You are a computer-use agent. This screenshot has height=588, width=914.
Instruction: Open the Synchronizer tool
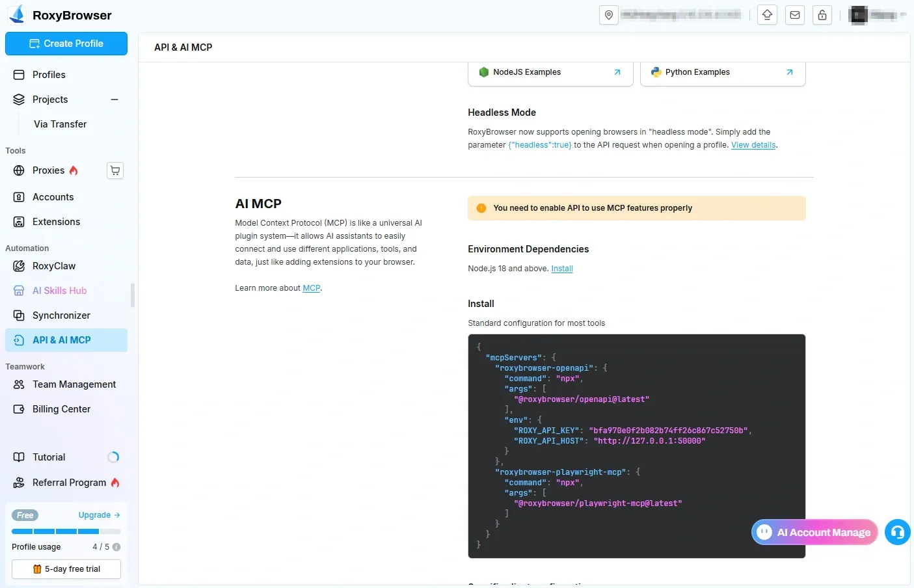tap(66, 315)
